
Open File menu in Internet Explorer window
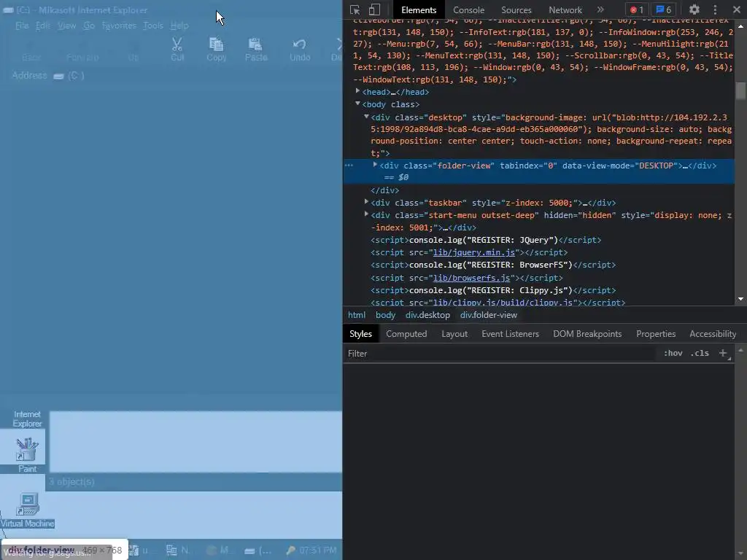pos(22,26)
